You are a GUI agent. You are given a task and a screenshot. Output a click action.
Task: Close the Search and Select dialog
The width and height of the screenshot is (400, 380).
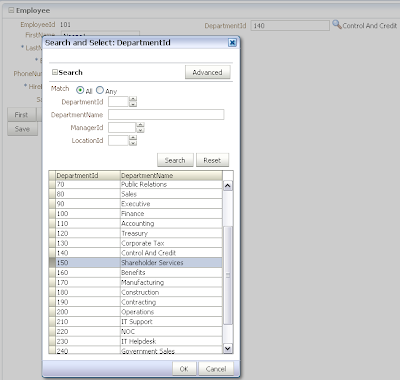click(x=232, y=42)
